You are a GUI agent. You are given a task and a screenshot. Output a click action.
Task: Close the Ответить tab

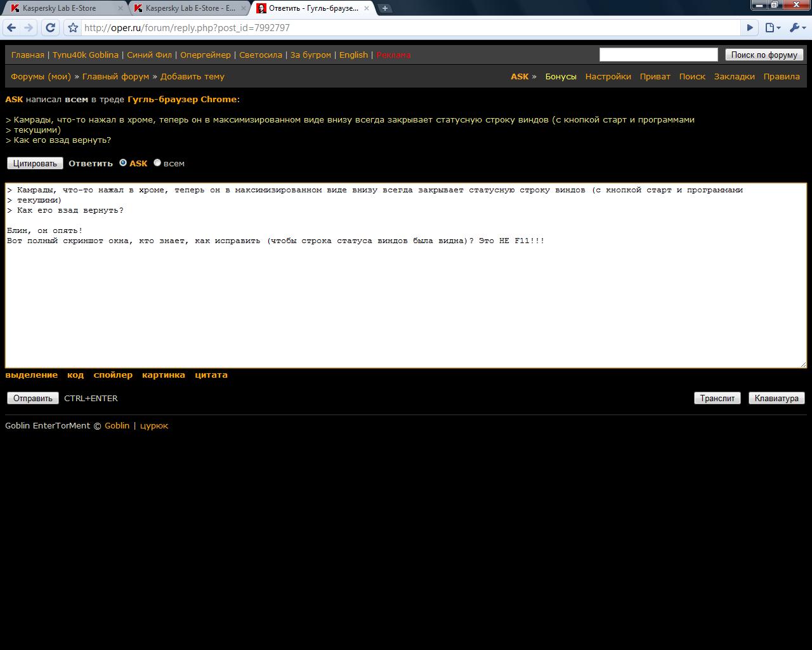pyautogui.click(x=366, y=8)
